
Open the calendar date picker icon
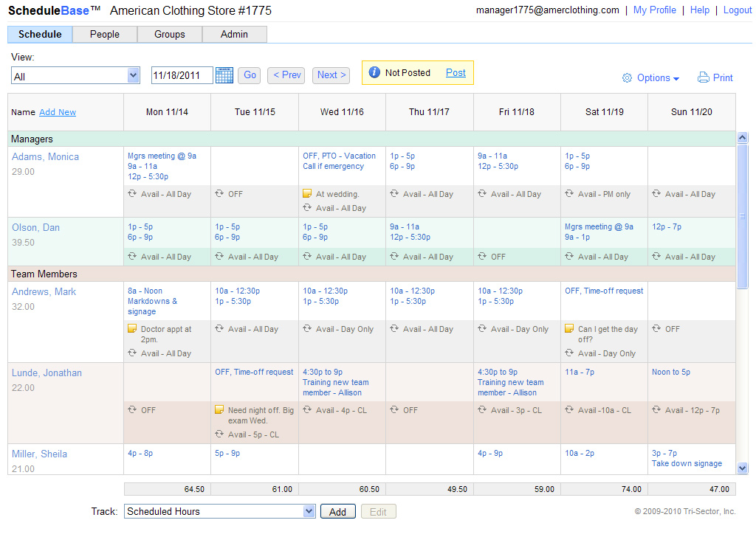[224, 75]
